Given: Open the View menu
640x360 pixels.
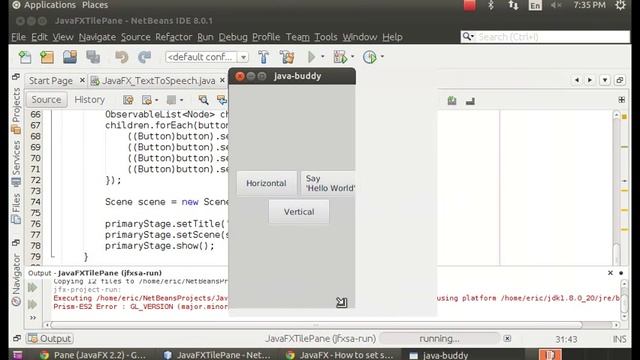Looking at the screenshot, I should point(63,37).
